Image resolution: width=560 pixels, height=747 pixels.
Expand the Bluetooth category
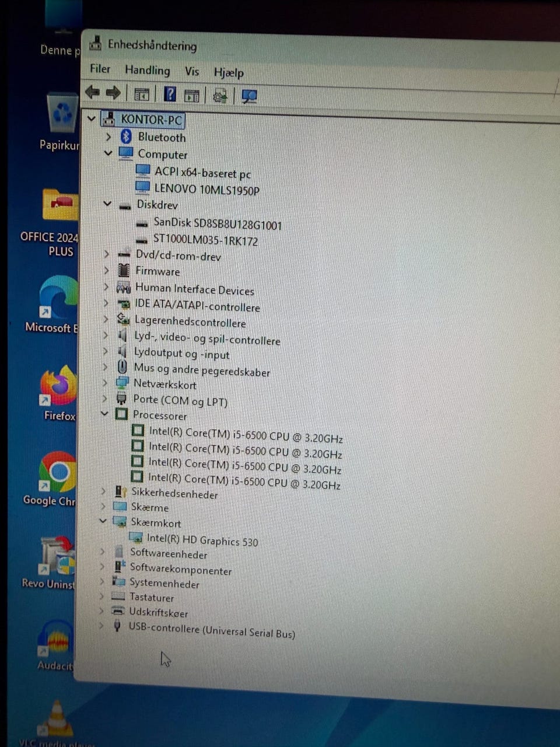point(108,137)
